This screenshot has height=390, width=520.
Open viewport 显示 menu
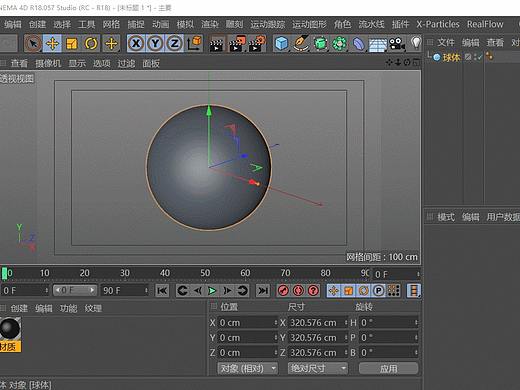click(77, 63)
